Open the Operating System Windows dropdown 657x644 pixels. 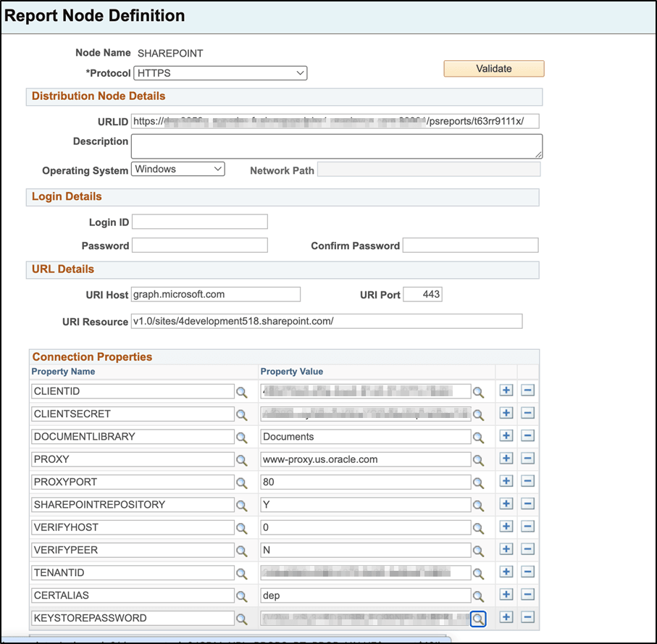178,169
